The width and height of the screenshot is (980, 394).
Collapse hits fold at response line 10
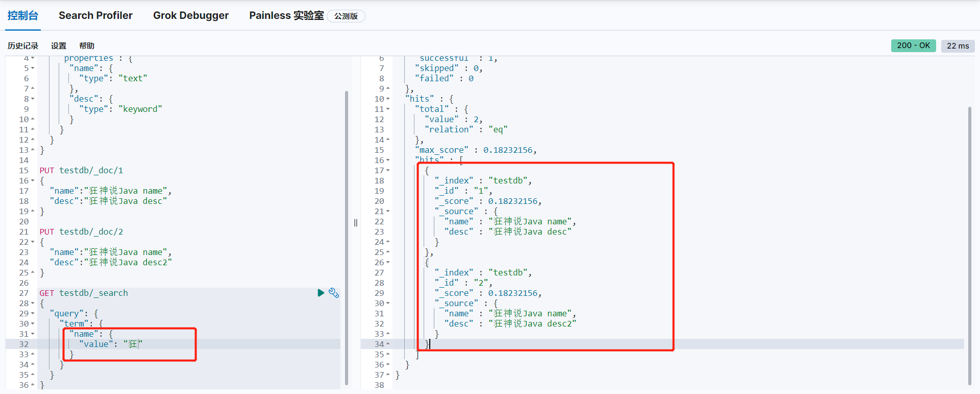coord(388,99)
